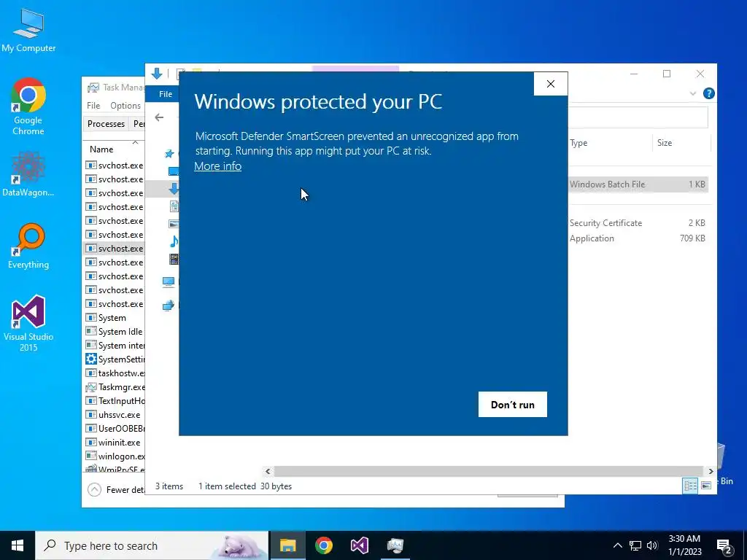The image size is (747, 560).
Task: Switch to Task Manager taskbar icon
Action: click(395, 545)
